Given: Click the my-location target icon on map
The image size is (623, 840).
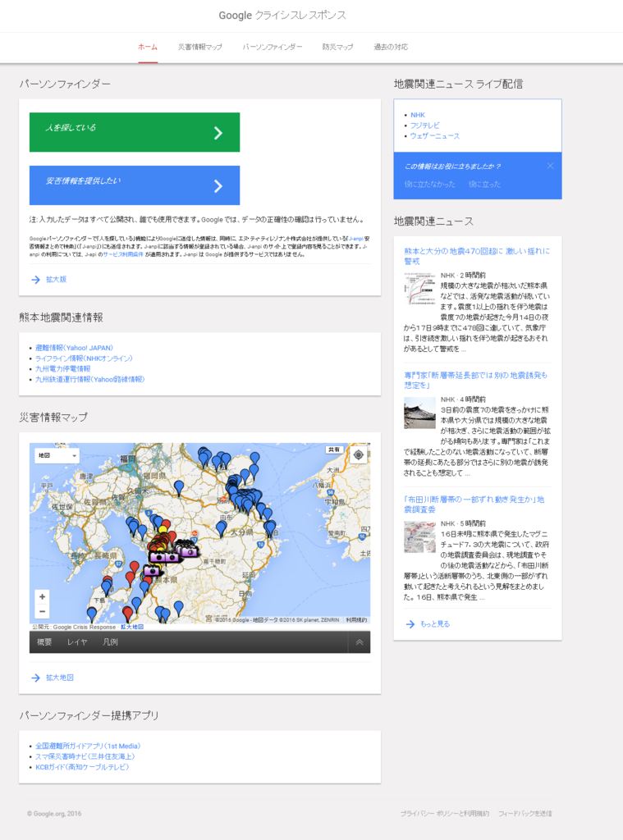Looking at the screenshot, I should [358, 454].
